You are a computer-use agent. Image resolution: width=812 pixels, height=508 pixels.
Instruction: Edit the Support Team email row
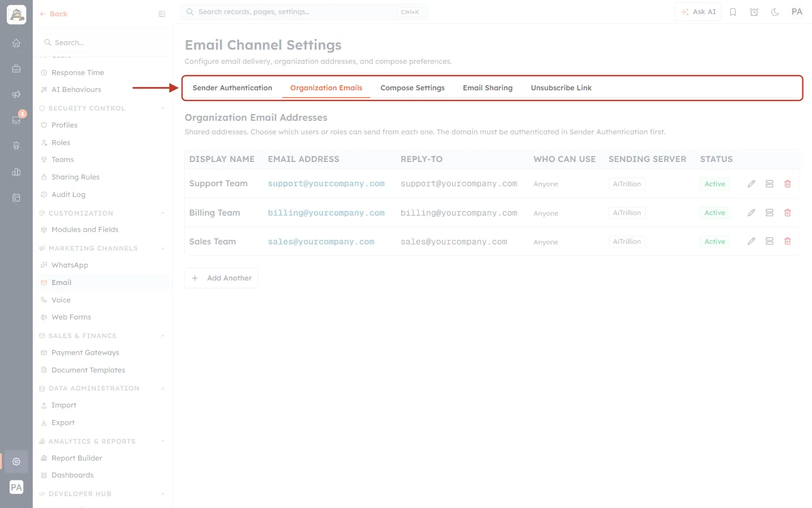751,184
